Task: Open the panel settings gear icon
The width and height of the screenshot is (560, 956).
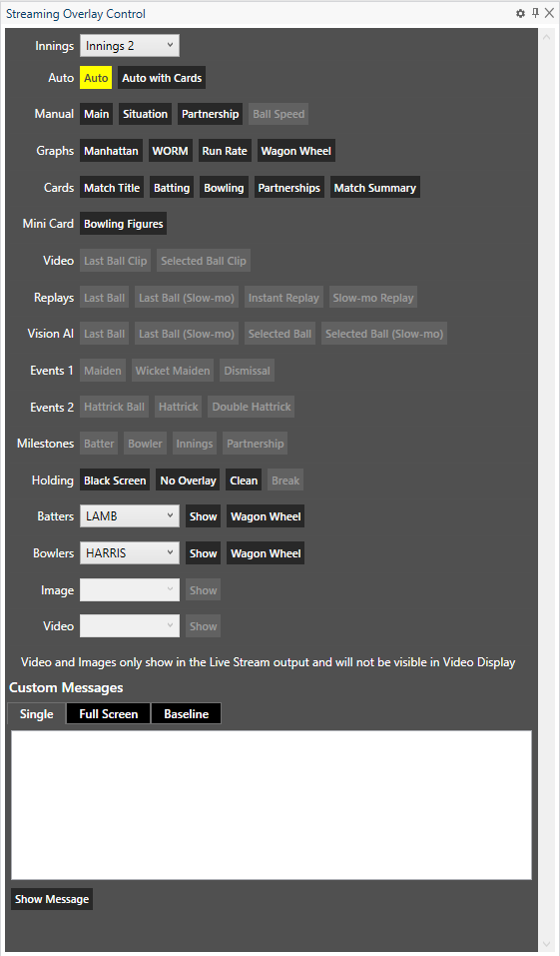Action: pyautogui.click(x=520, y=13)
